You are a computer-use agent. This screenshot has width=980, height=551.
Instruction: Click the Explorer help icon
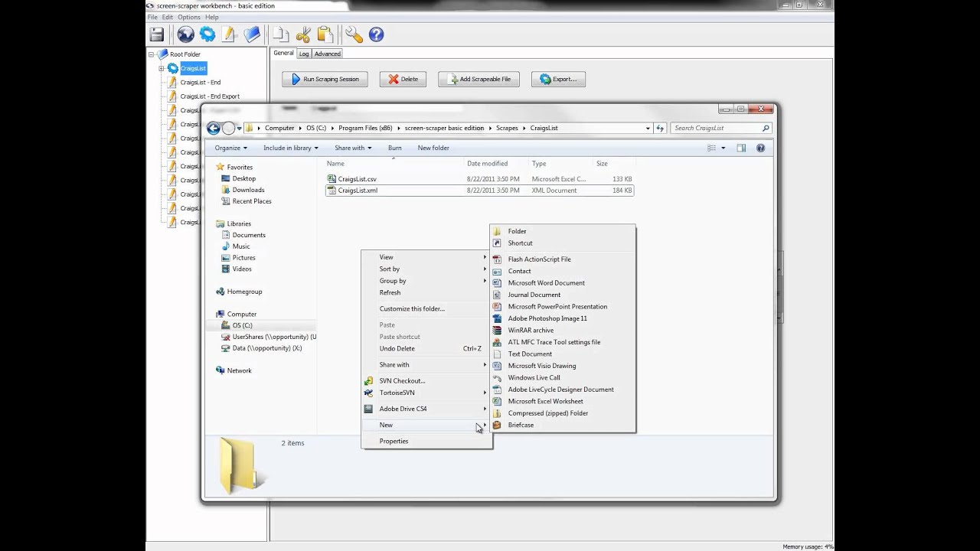click(760, 148)
